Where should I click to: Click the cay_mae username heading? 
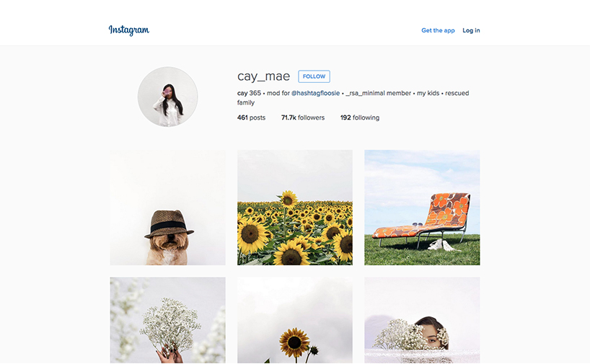coord(263,76)
